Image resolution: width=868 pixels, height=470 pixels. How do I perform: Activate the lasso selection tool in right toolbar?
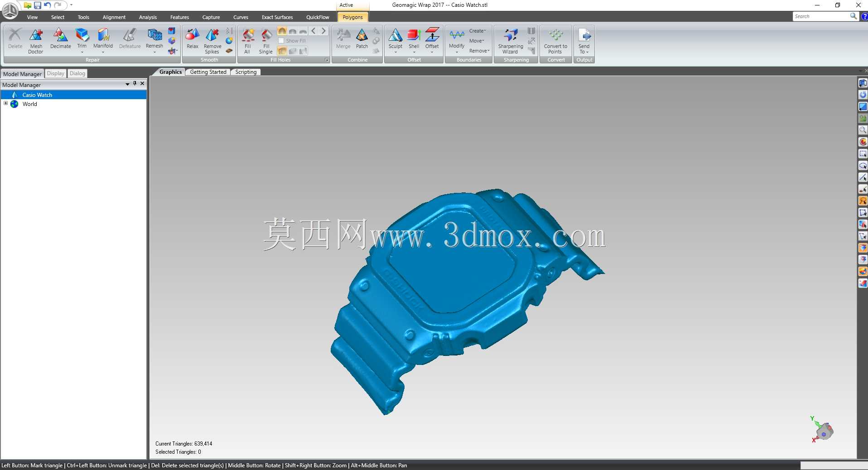[x=863, y=201]
